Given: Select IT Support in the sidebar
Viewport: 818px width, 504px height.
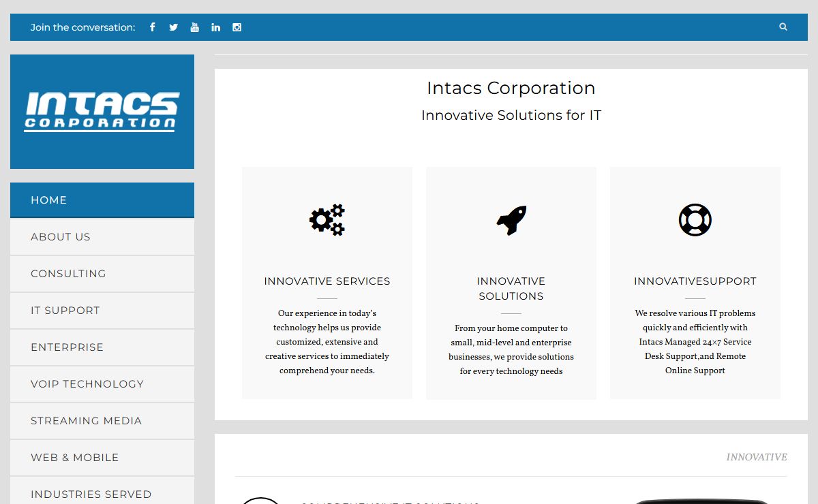Looking at the screenshot, I should (x=102, y=311).
